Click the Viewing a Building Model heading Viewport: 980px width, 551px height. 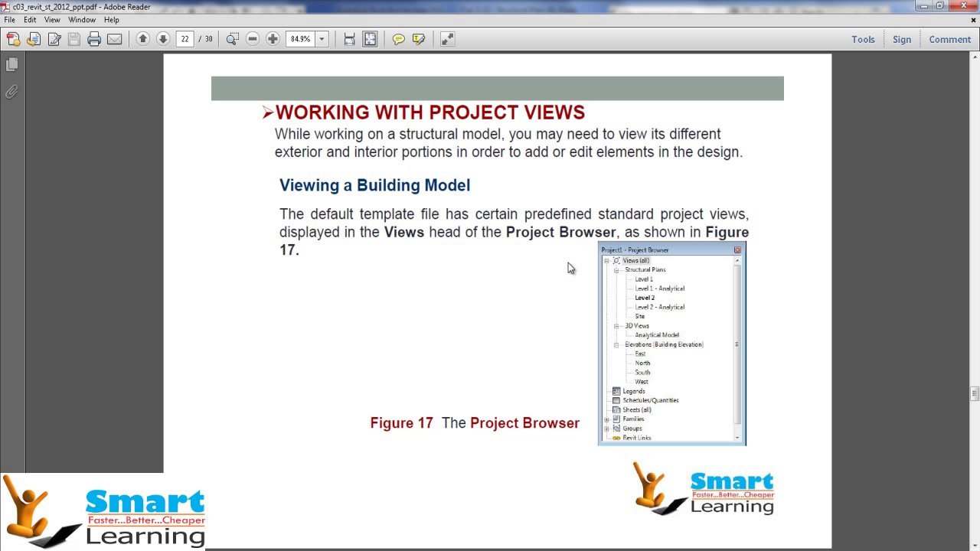(x=374, y=185)
